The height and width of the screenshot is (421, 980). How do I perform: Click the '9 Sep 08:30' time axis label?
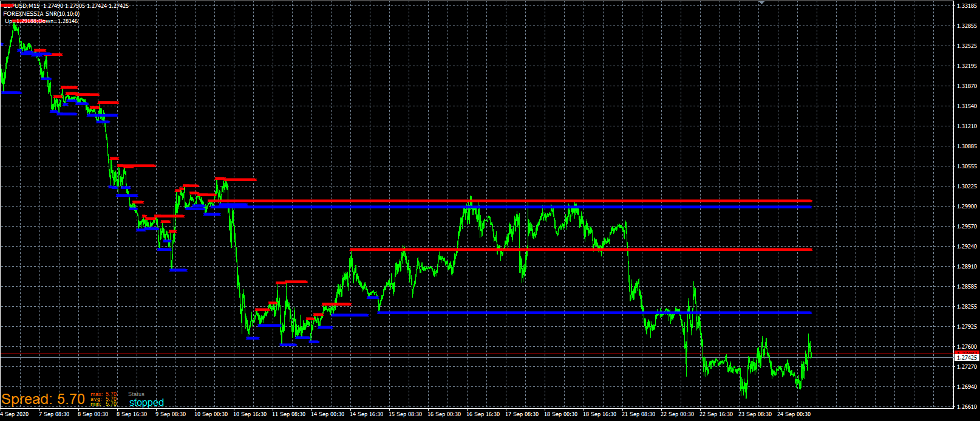(171, 414)
